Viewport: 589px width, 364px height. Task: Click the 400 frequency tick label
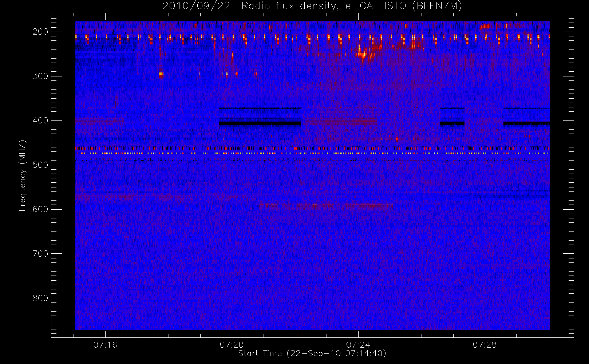pyautogui.click(x=40, y=120)
